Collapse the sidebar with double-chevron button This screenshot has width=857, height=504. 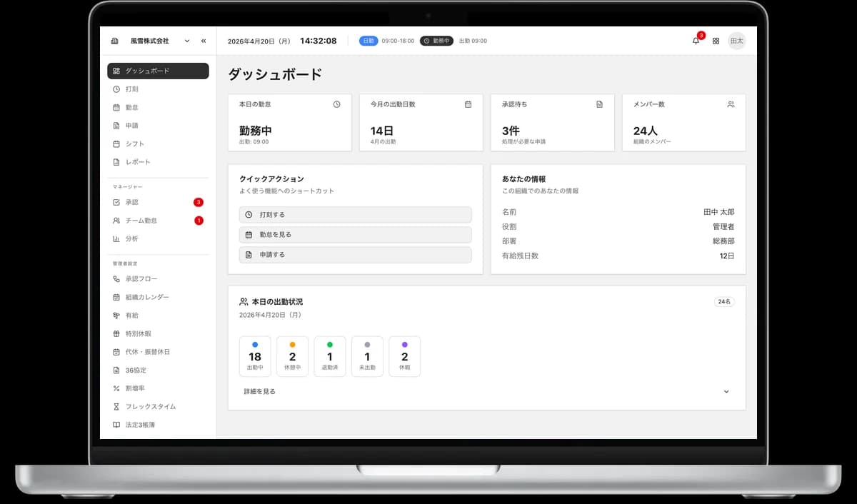pos(204,41)
